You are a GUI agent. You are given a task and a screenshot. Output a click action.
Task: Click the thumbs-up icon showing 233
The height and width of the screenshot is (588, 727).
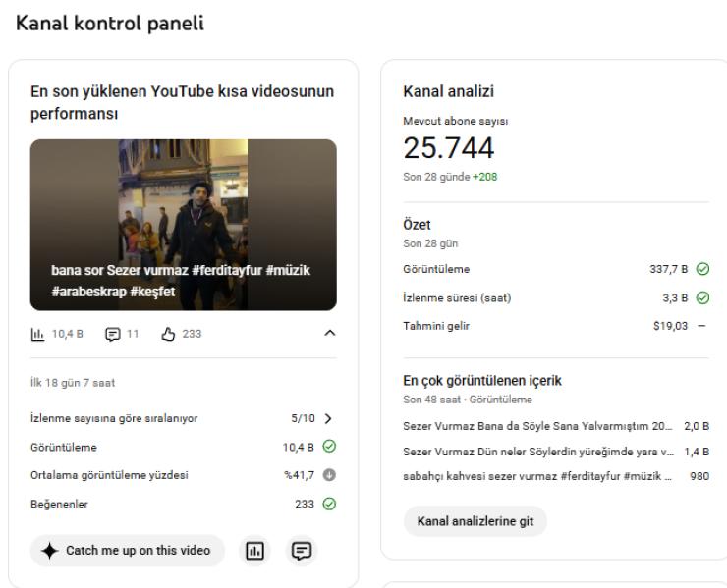(x=167, y=333)
